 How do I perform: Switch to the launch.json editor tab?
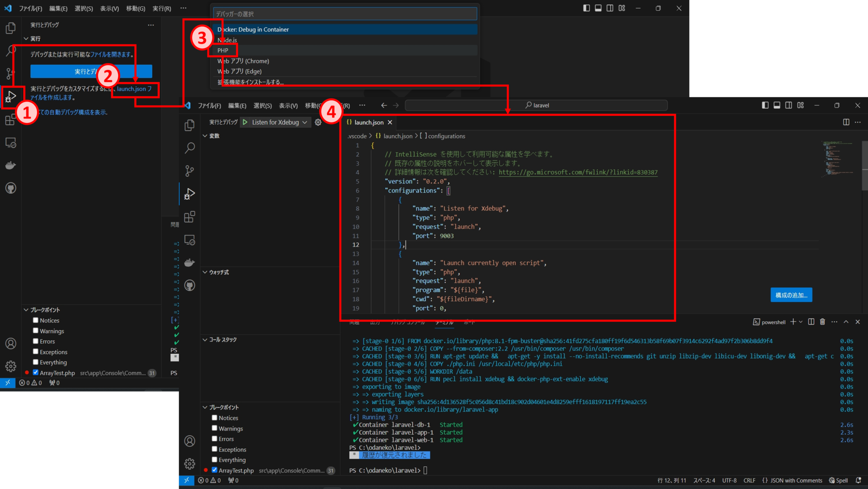pos(368,122)
